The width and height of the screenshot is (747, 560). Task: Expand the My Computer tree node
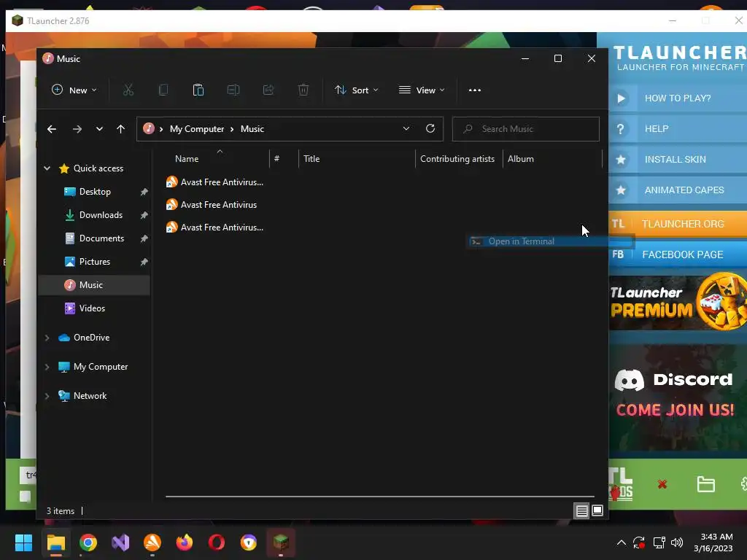[47, 367]
